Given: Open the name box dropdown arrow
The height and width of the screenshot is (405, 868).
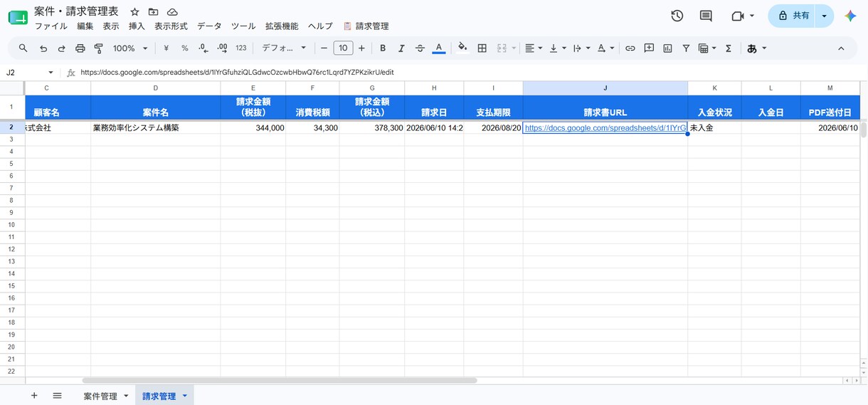Looking at the screenshot, I should pyautogui.click(x=51, y=73).
